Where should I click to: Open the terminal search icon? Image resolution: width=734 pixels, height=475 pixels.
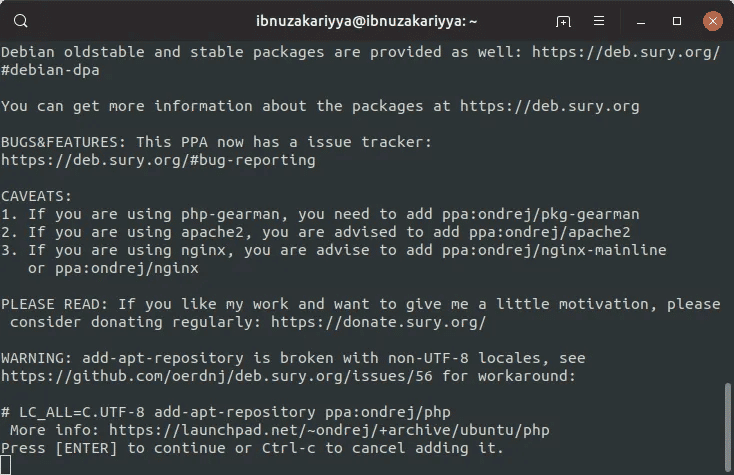click(21, 21)
